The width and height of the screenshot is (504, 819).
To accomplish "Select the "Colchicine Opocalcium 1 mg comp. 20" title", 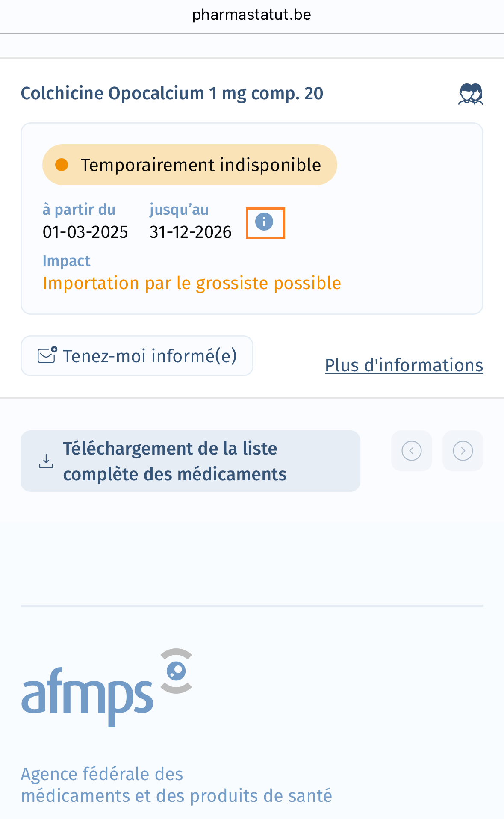I will tap(172, 93).
